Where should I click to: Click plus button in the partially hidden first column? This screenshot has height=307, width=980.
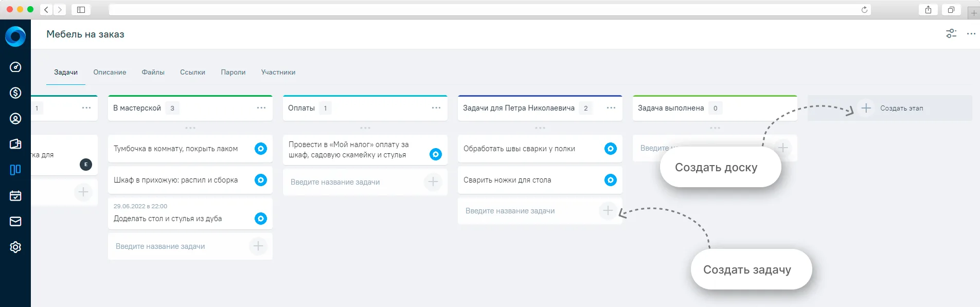[x=83, y=192]
